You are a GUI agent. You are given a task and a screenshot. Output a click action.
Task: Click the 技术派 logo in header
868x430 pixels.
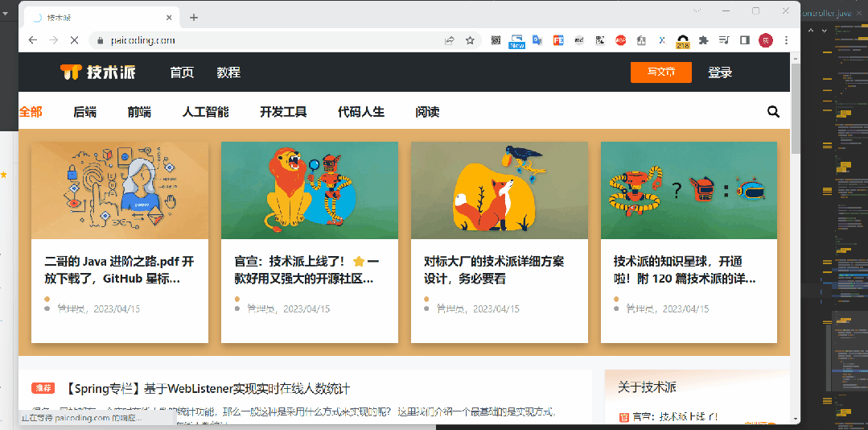(98, 72)
